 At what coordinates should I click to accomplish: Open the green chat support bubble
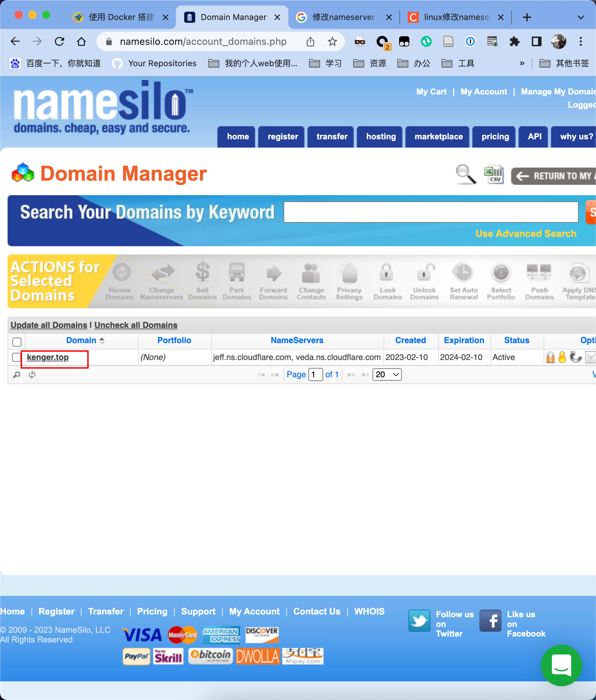[561, 665]
